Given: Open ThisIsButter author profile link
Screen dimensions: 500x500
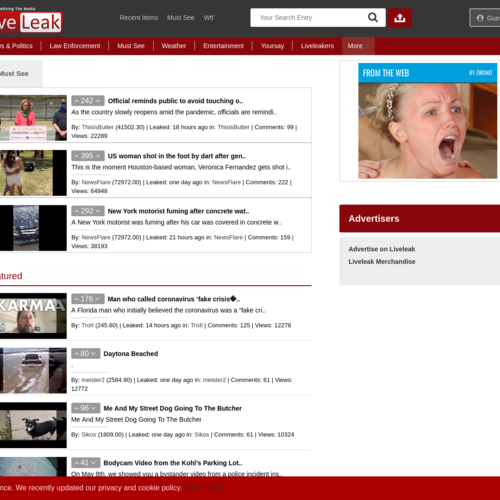Looking at the screenshot, I should pyautogui.click(x=98, y=127).
